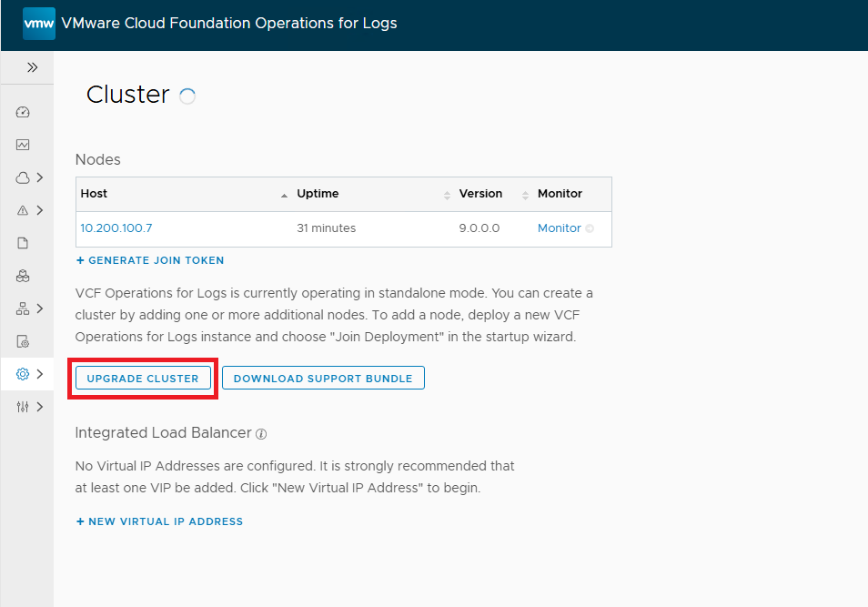Screen dimensions: 868x607
Task: Click the blank document page icon
Action: pyautogui.click(x=24, y=243)
